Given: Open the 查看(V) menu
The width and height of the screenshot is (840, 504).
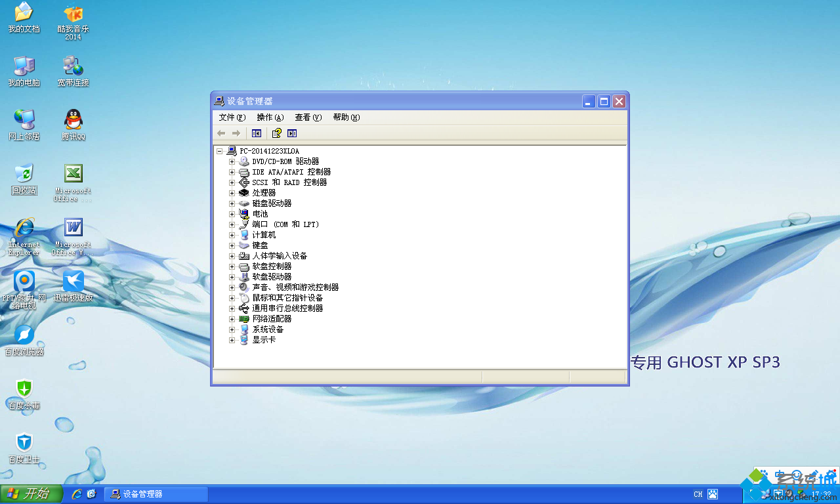Looking at the screenshot, I should coord(308,117).
